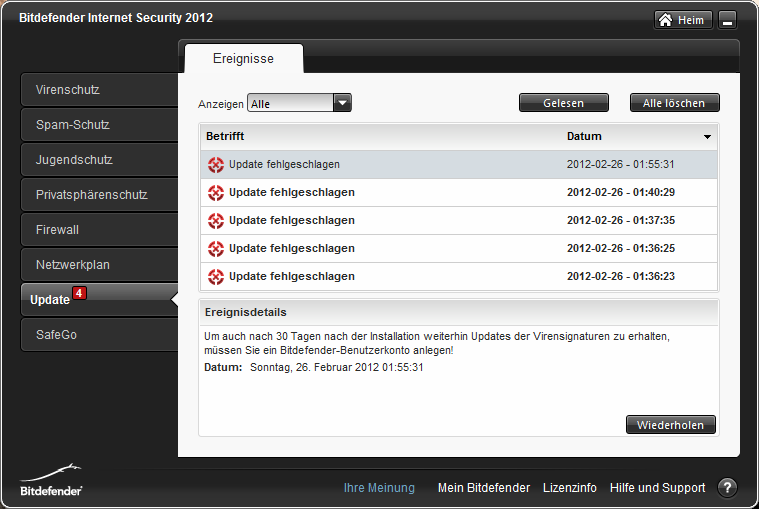Minimize the Bitdefender window
Screen dimensions: 759x509
click(727, 20)
